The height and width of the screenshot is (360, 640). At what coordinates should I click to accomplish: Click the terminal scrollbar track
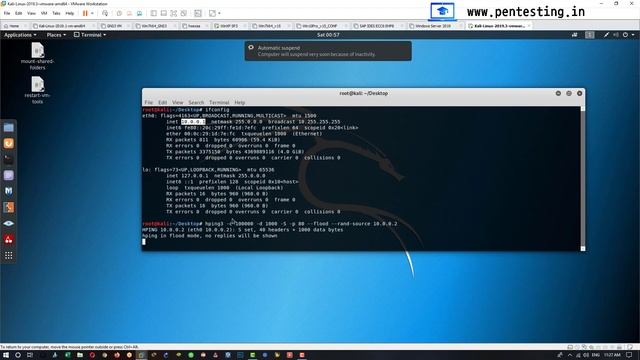(x=583, y=179)
